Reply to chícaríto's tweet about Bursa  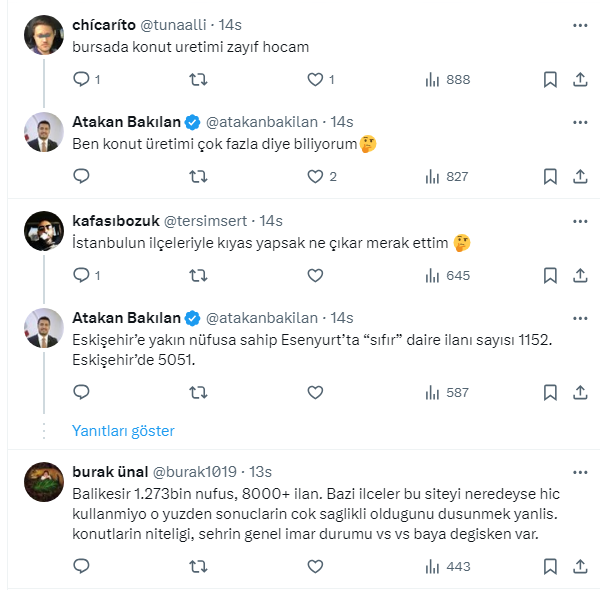point(82,79)
